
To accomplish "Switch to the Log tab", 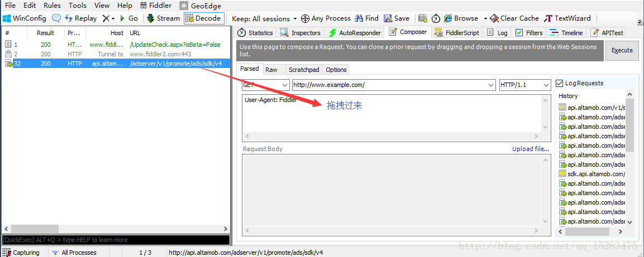I will tap(497, 33).
